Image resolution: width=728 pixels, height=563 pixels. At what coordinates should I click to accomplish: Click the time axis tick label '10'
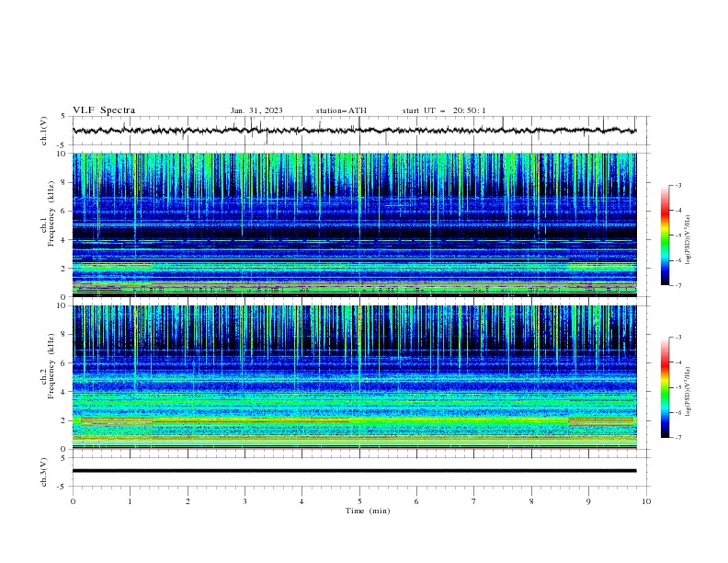pos(646,501)
